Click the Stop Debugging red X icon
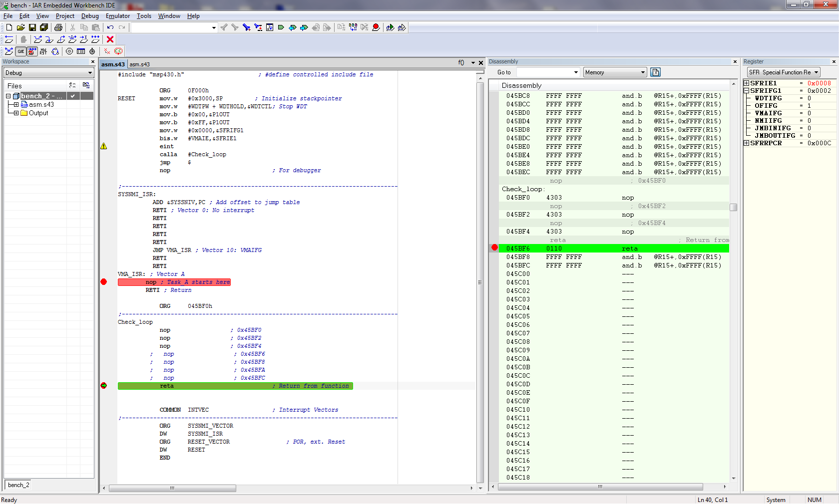Screen dimensions: 839x504 point(110,39)
